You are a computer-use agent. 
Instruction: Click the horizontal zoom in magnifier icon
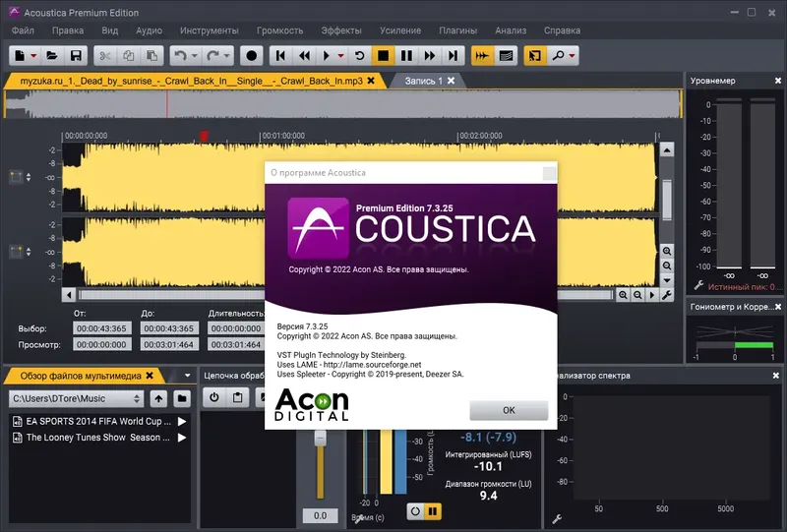[623, 295]
